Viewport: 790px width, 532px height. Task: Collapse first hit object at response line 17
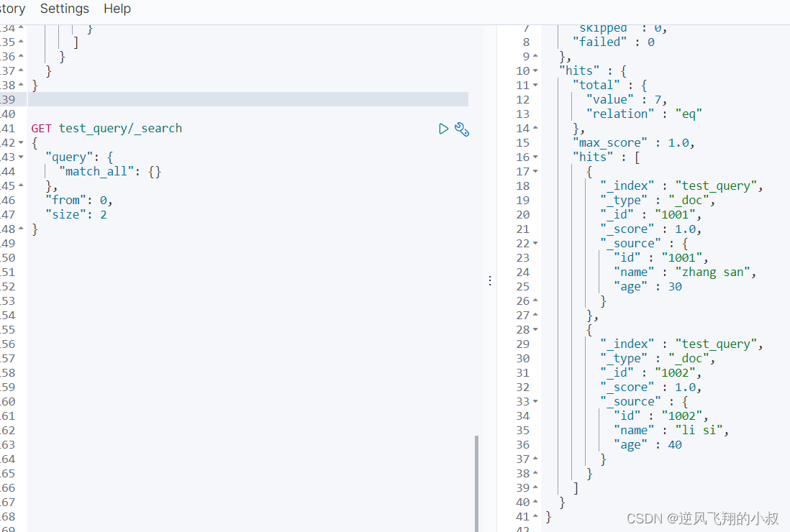pos(535,172)
